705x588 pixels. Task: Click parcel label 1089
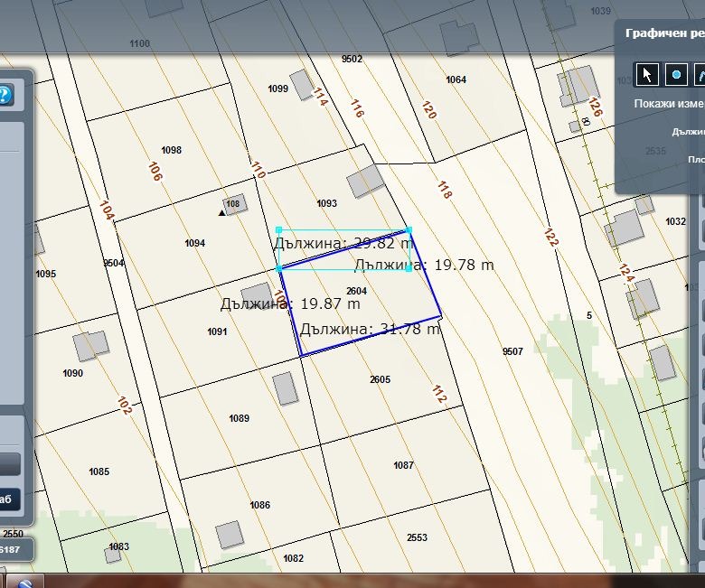point(239,419)
